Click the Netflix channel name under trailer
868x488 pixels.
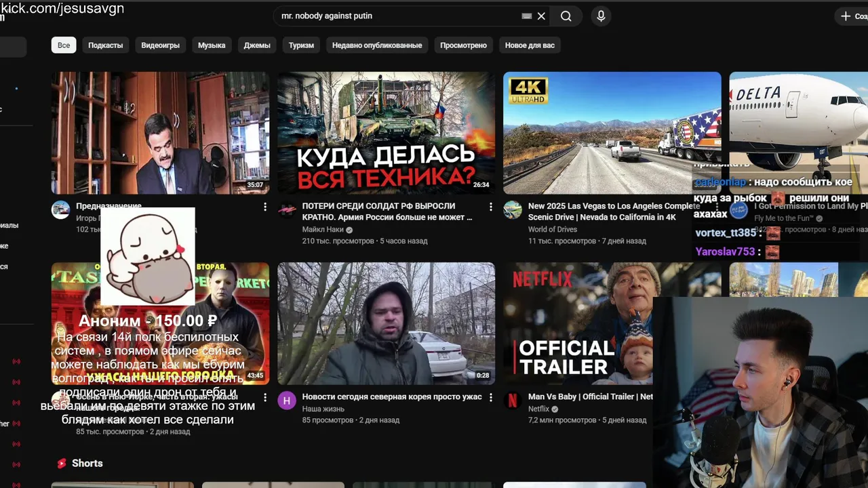539,409
